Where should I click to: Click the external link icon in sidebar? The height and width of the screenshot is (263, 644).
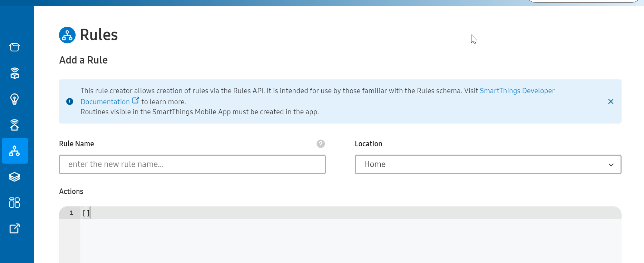14,228
